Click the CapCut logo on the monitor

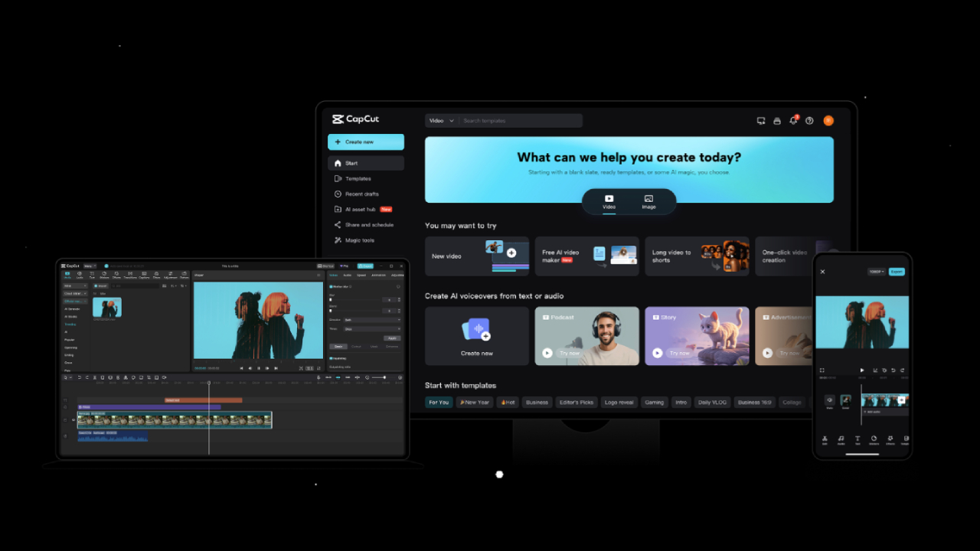355,119
